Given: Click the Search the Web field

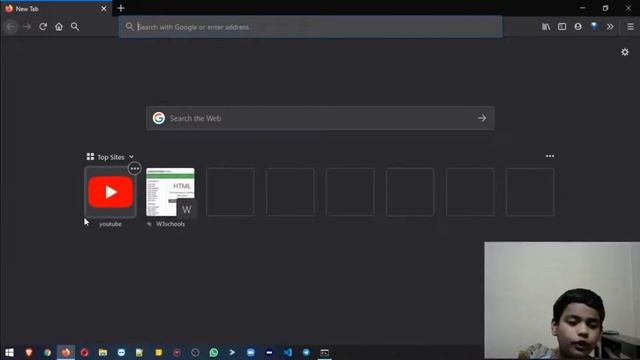Looking at the screenshot, I should point(320,118).
